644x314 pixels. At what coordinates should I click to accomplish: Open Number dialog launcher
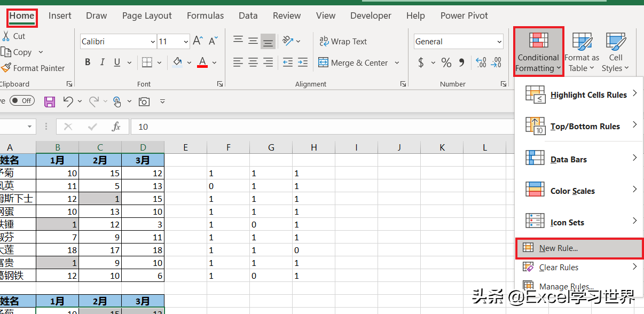tap(503, 84)
